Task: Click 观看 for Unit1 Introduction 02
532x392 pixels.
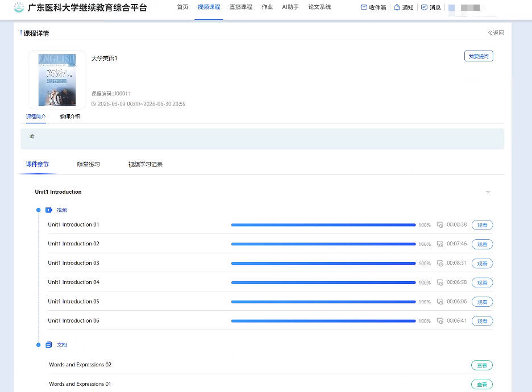Action: 482,244
